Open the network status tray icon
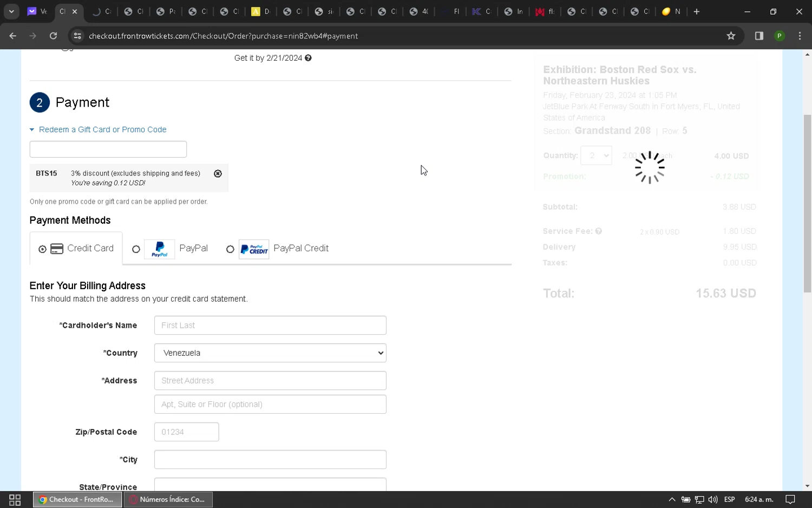Screen dimensions: 812x508 tap(699, 499)
